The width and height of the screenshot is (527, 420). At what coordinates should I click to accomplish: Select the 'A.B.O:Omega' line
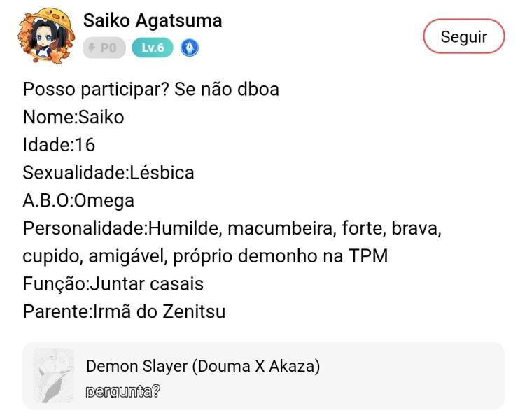coord(78,200)
